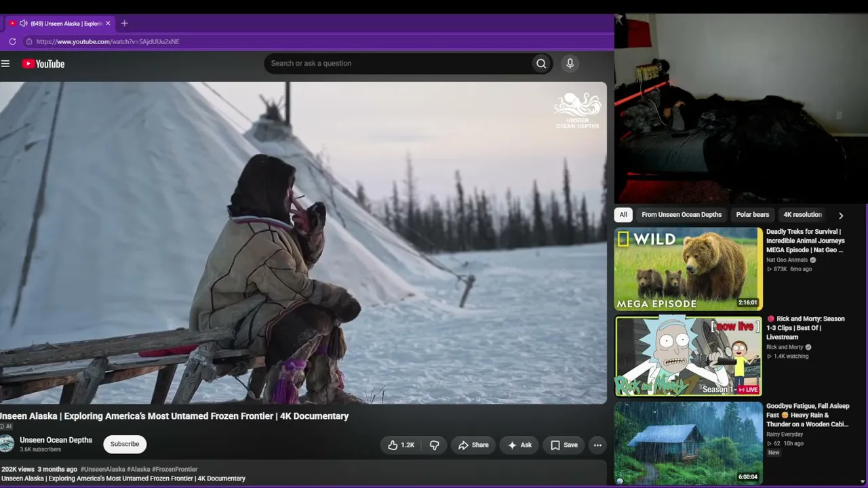Visit the Rainy Everyday channel
Viewport: 868px width, 488px height.
(x=785, y=434)
